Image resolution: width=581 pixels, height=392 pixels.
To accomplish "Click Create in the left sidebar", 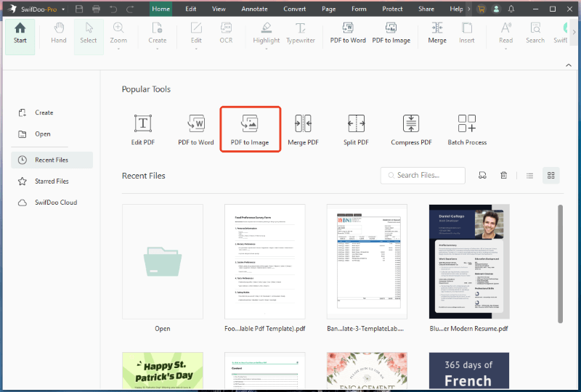I will [x=36, y=113].
